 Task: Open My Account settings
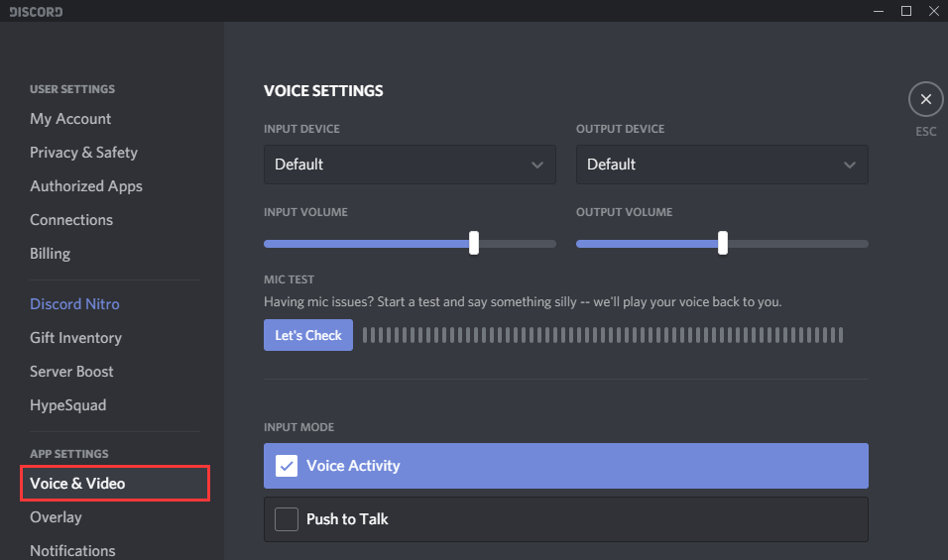pyautogui.click(x=70, y=119)
